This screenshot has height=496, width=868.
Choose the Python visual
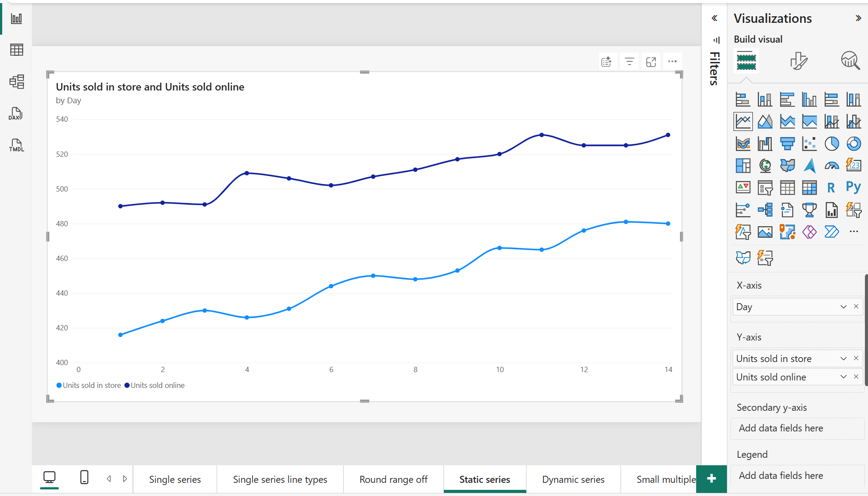(853, 188)
